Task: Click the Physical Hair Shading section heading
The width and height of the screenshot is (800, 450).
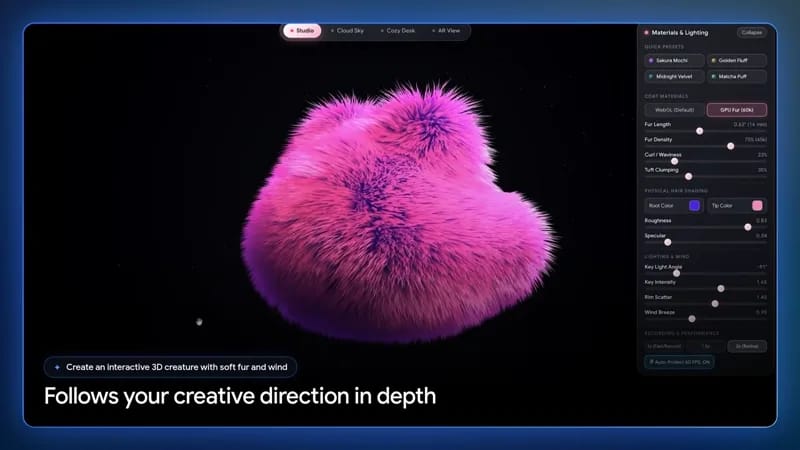Action: click(x=676, y=191)
